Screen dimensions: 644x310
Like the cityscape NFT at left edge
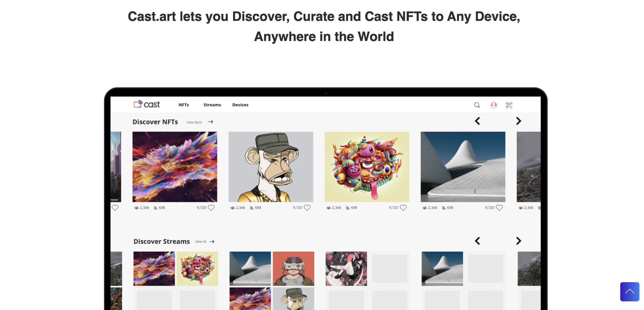tap(115, 208)
